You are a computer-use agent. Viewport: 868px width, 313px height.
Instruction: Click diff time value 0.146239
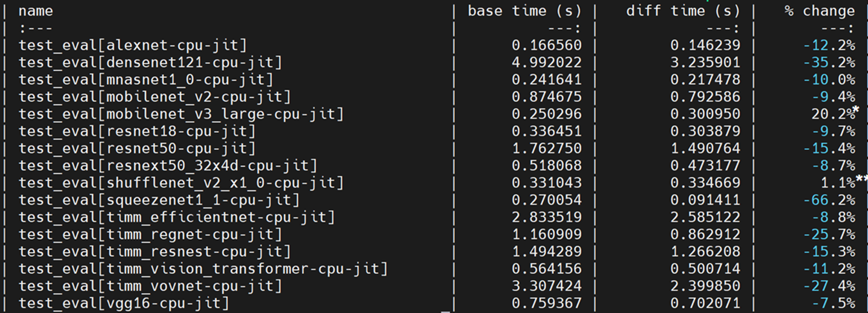705,45
